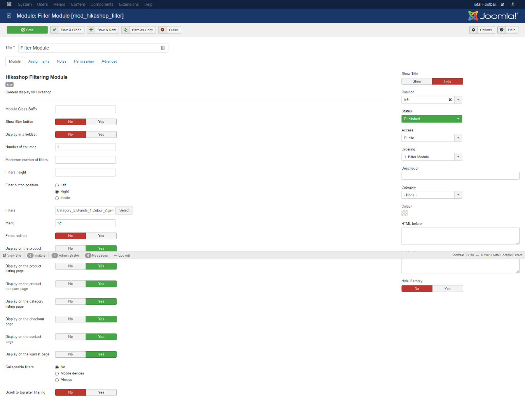This screenshot has width=525, height=420.
Task: Open the Access dropdown showing Public
Action: 432,138
